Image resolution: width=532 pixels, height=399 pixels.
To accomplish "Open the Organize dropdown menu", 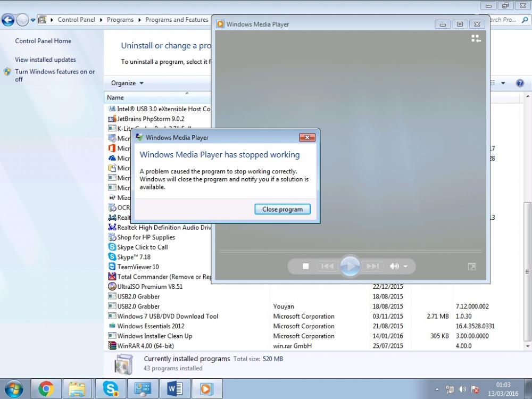I will click(x=127, y=83).
